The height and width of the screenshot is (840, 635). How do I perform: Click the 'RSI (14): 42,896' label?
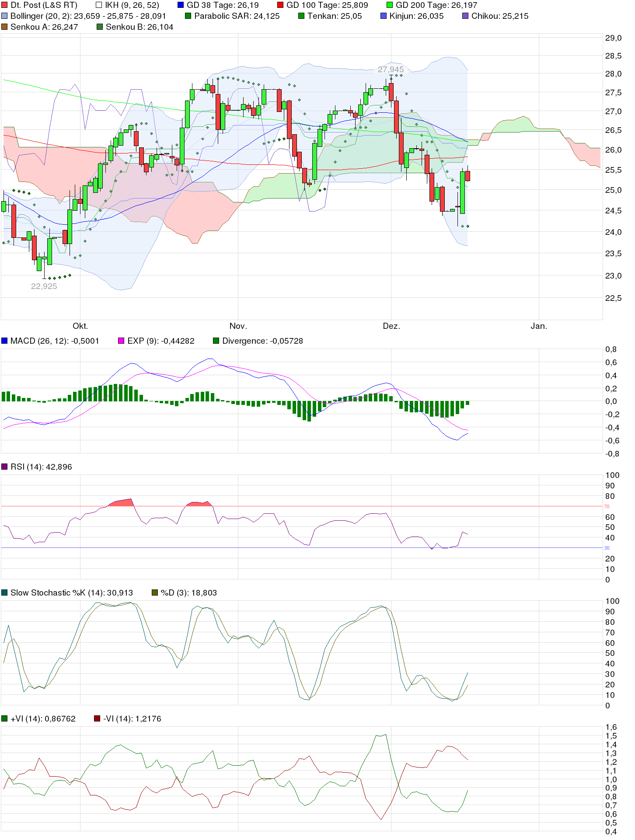click(41, 467)
